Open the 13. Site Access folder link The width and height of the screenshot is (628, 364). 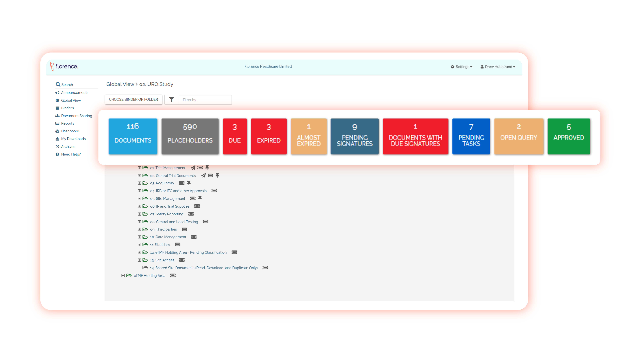click(162, 260)
